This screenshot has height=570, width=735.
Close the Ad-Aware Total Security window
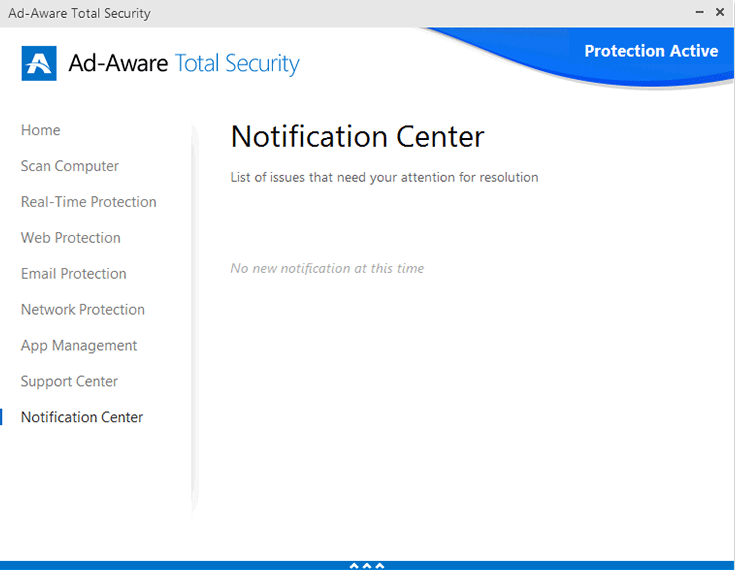coord(720,12)
